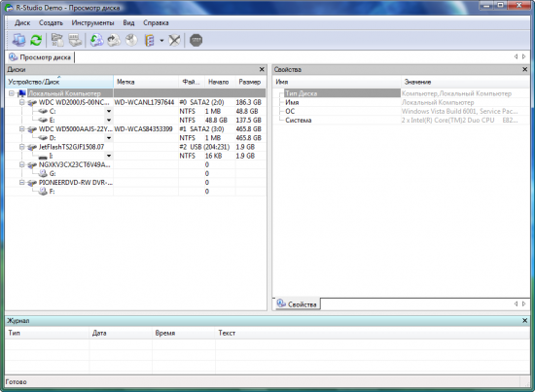The width and height of the screenshot is (535, 392).
Task: Open the Инструменты menu
Action: click(x=92, y=22)
